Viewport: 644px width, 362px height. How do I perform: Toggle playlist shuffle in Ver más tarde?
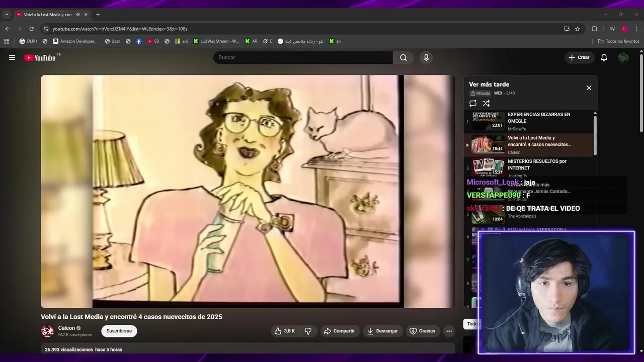click(486, 103)
